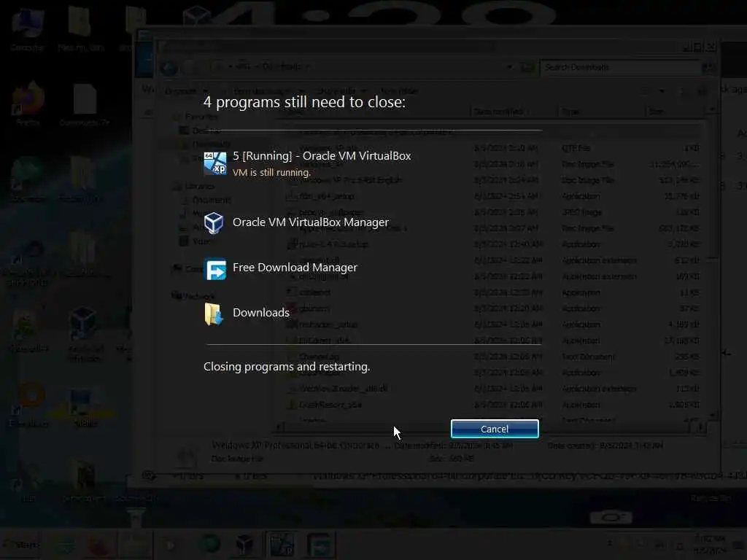Select the Oracle VM VirtualBox Manager cube icon
Viewport: 747px width, 560px height.
tap(214, 222)
